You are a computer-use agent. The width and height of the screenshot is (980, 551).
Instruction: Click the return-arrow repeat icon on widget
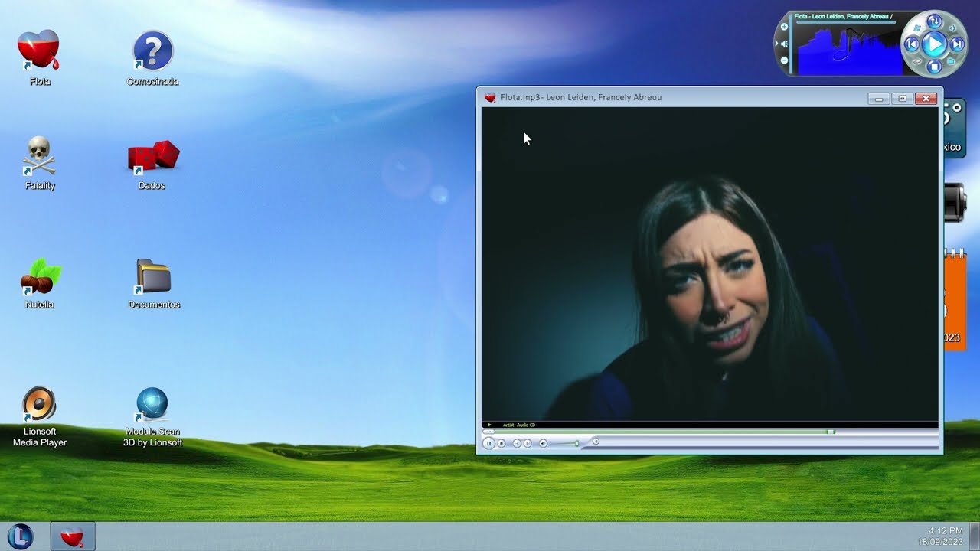[x=917, y=62]
